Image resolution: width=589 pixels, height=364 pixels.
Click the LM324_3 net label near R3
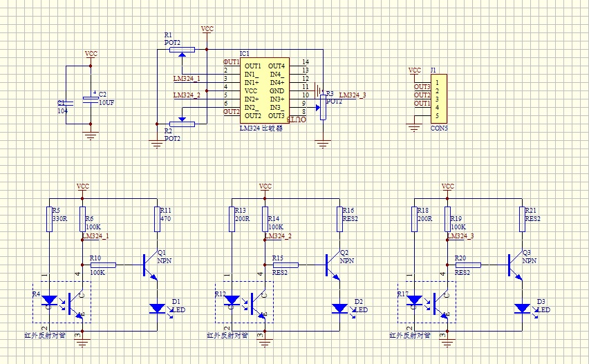353,95
